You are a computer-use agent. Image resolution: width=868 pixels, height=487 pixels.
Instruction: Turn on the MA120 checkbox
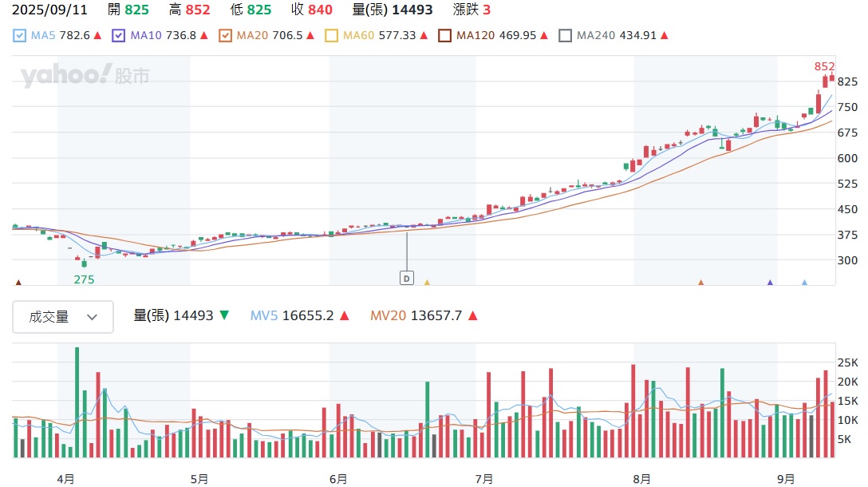point(444,36)
